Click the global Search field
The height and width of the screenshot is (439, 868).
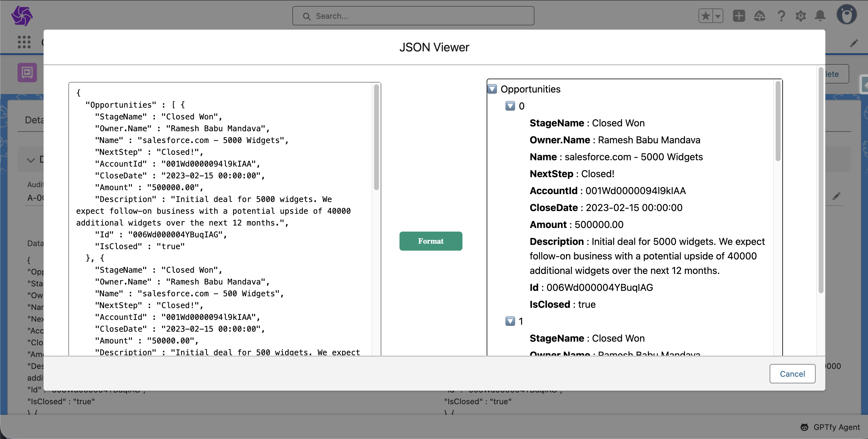(x=413, y=16)
